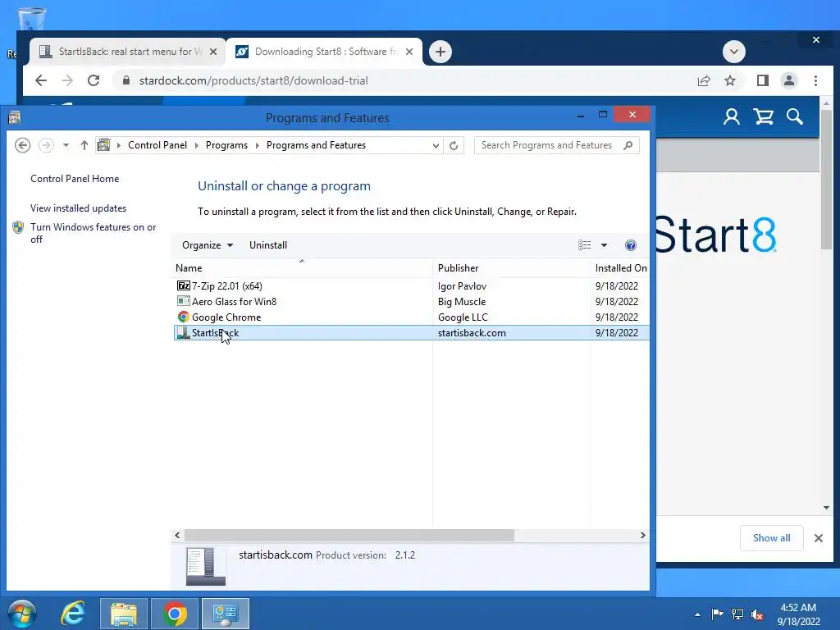Bookmark this page with the star icon
Viewport: 840px width, 630px height.
[x=729, y=81]
